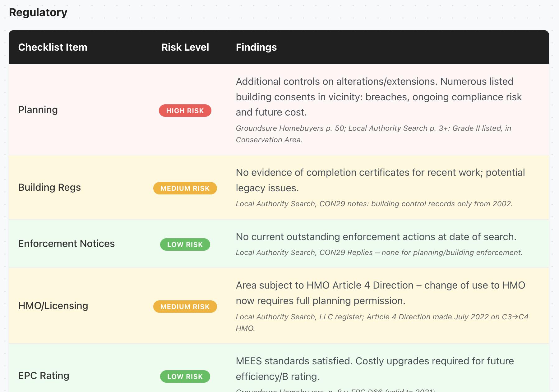Select the Groundsure Homebuyers p. 50 source note
The height and width of the screenshot is (392, 559).
point(373,134)
